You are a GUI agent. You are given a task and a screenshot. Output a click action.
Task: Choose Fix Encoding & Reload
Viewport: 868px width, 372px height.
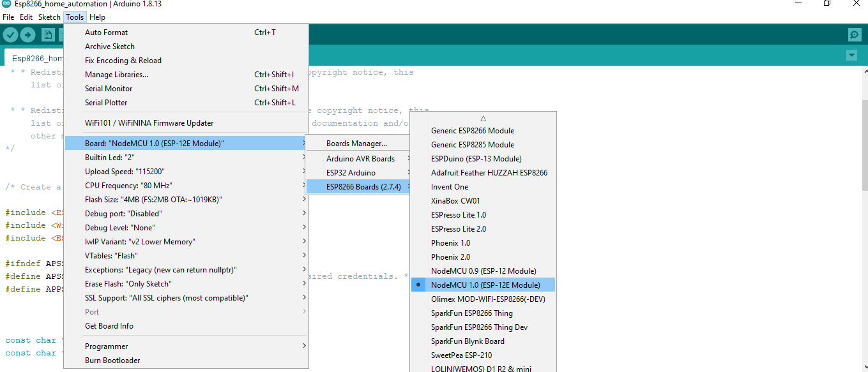click(187, 61)
